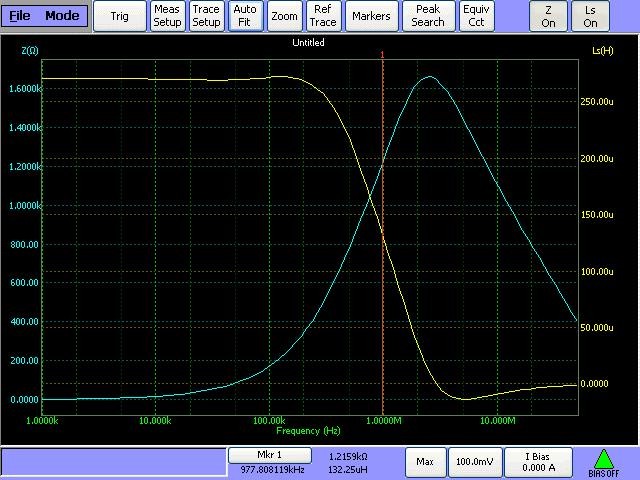Click the 1.0000M frequency axis value
This screenshot has width=640, height=480.
384,421
